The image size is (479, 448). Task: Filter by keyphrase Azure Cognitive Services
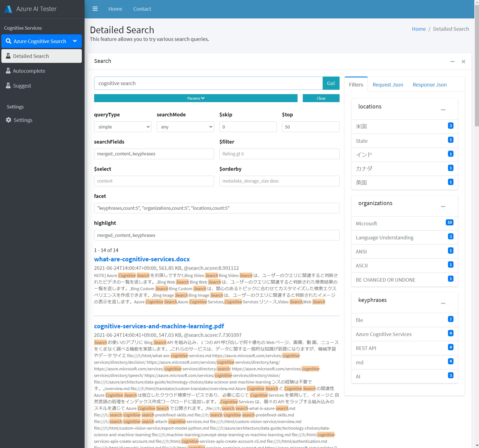(405, 334)
